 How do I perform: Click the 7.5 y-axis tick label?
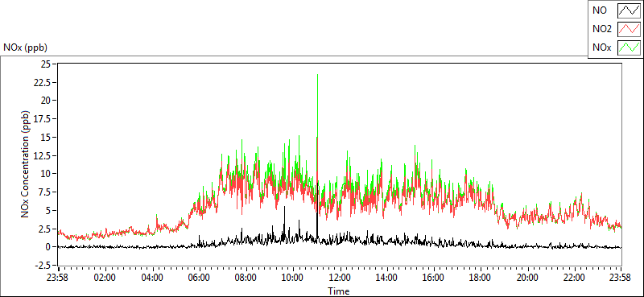43,192
